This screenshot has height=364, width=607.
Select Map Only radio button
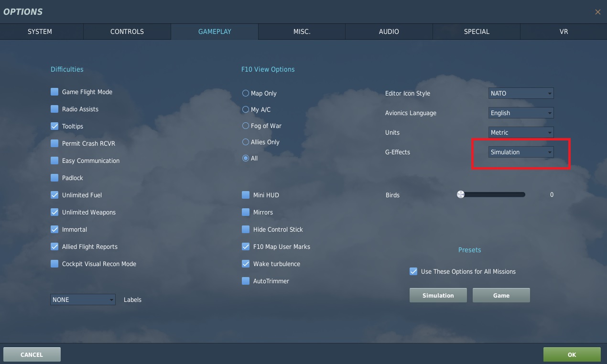click(246, 93)
